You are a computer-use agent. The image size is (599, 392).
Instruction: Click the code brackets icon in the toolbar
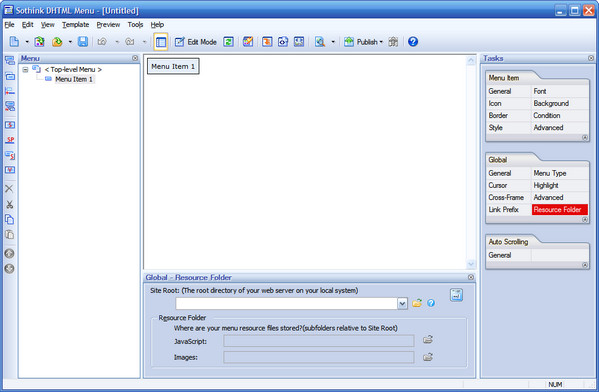point(283,42)
